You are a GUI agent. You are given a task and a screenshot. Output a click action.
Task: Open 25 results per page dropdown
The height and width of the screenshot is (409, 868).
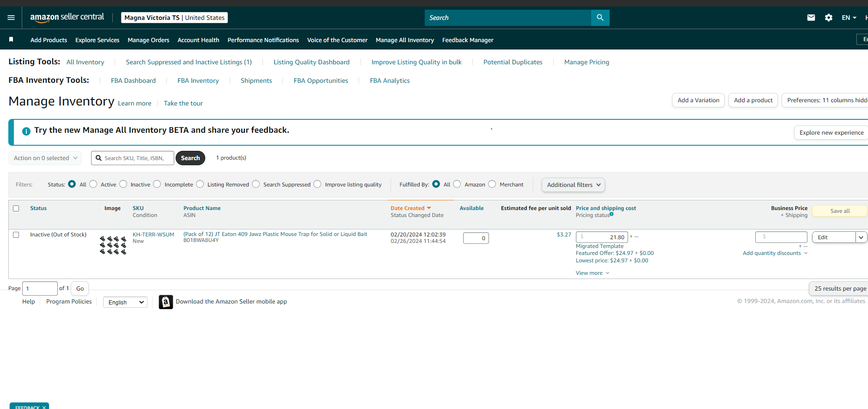839,288
